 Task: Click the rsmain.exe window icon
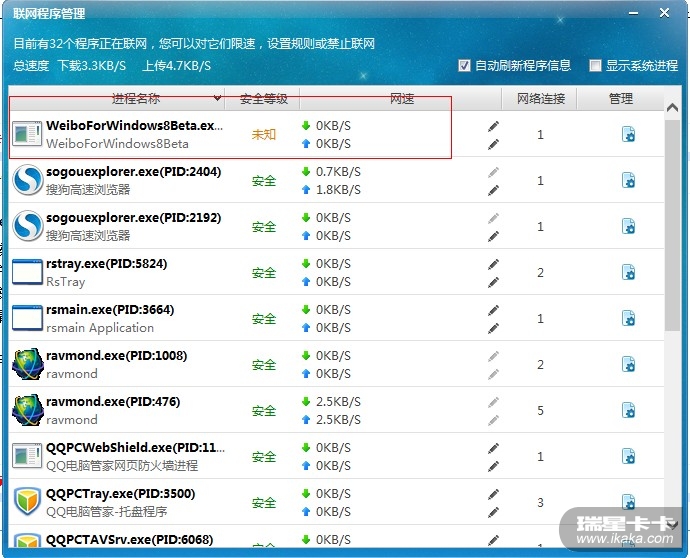pyautogui.click(x=27, y=318)
